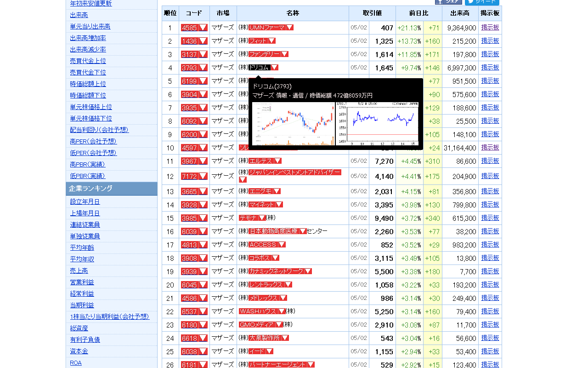Open arrow menu beside code 4585
The width and height of the screenshot is (588, 368).
(x=203, y=28)
